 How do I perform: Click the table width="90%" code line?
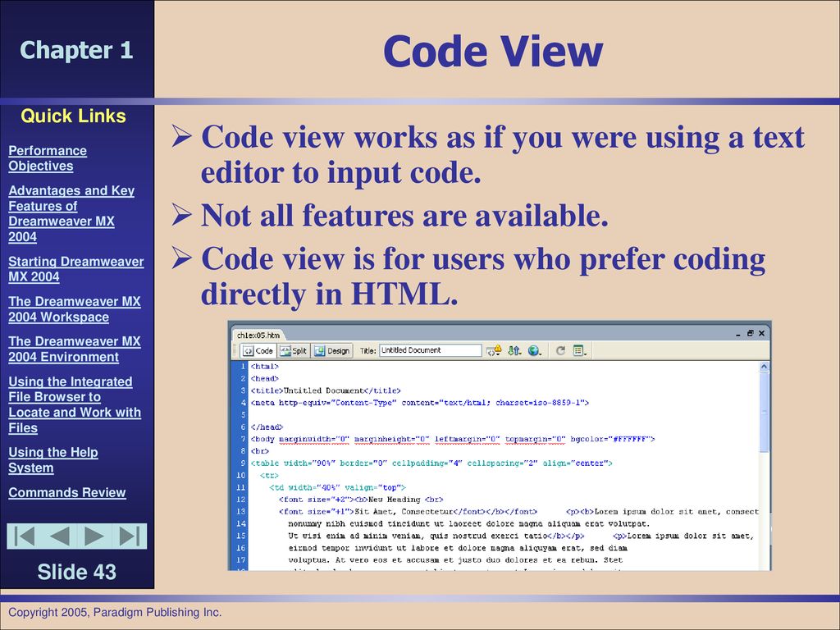tap(431, 463)
